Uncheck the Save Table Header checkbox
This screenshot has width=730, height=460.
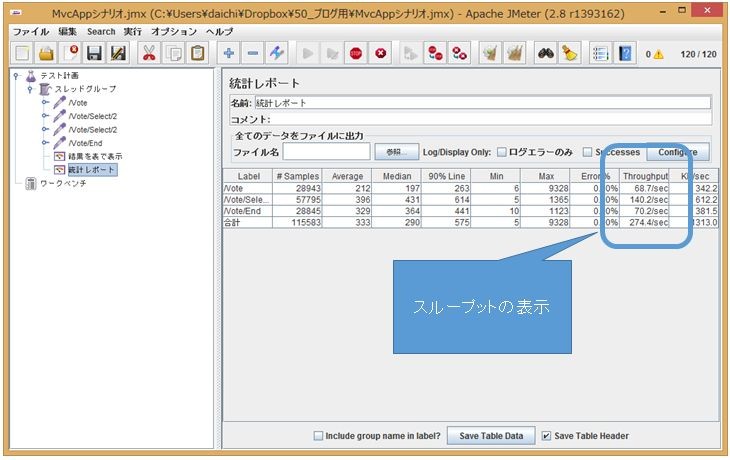pos(547,436)
